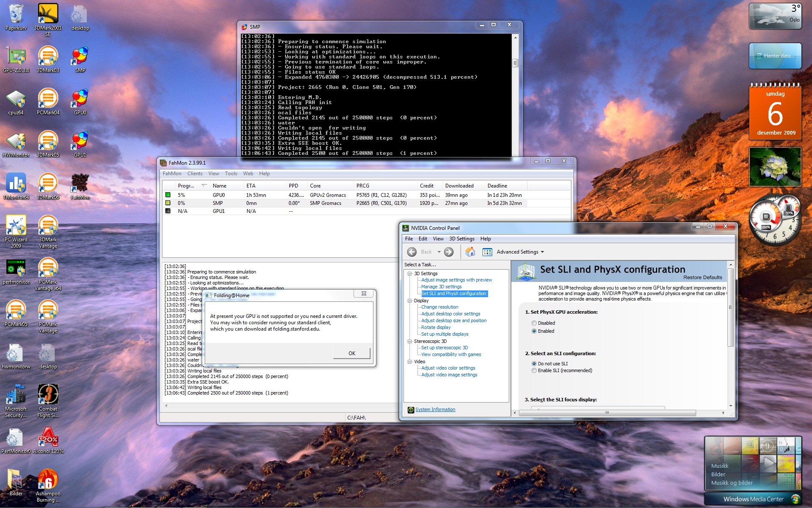Viewport: 812px width, 508px height.
Task: Open the Papirkurv recycle bin
Action: point(16,17)
